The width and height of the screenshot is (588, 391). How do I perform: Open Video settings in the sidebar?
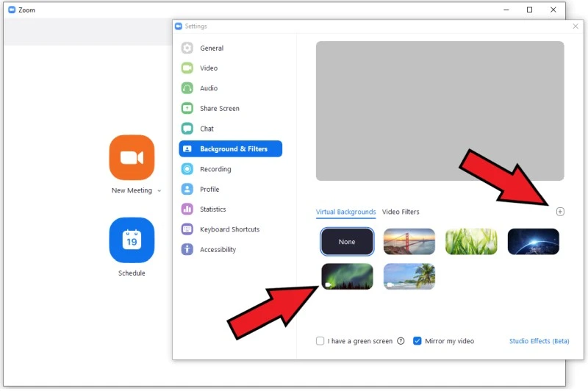click(209, 68)
